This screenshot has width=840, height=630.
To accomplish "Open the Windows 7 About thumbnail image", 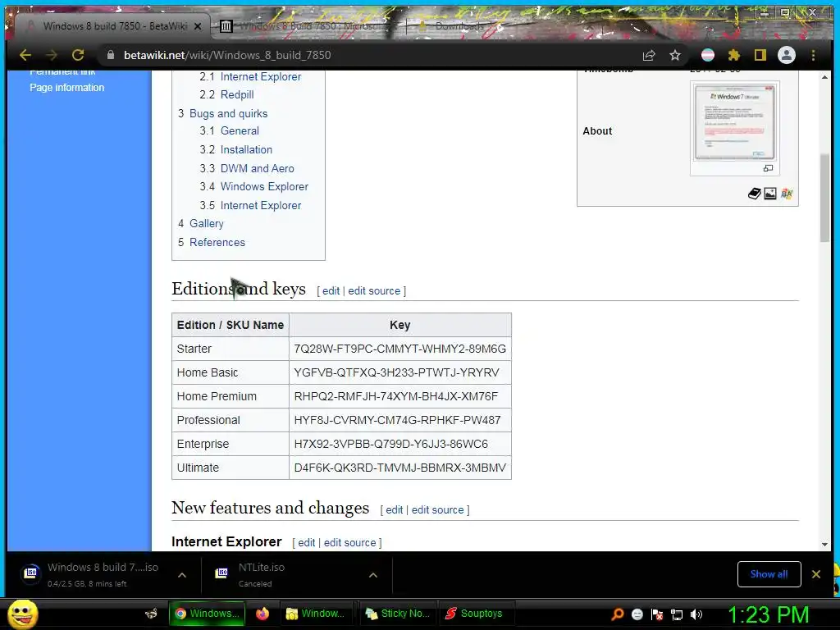I will pos(734,122).
